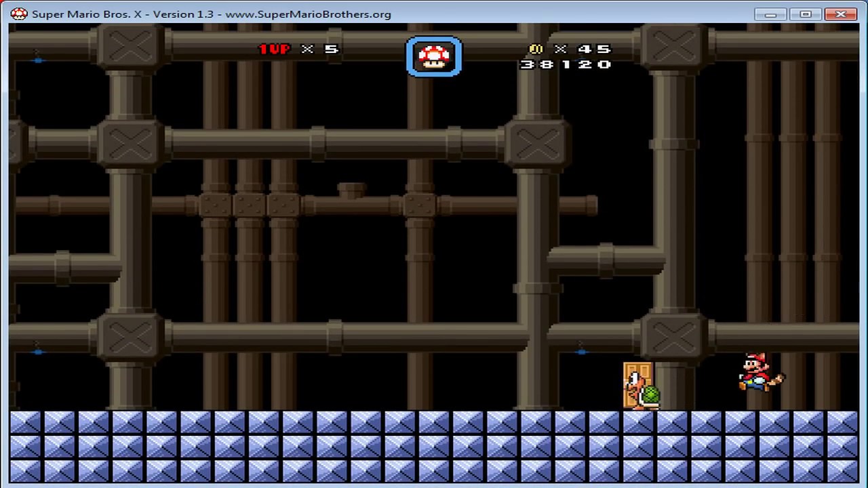Maximize the Super Mario Bros. X window
This screenshot has height=488, width=868.
[x=806, y=14]
